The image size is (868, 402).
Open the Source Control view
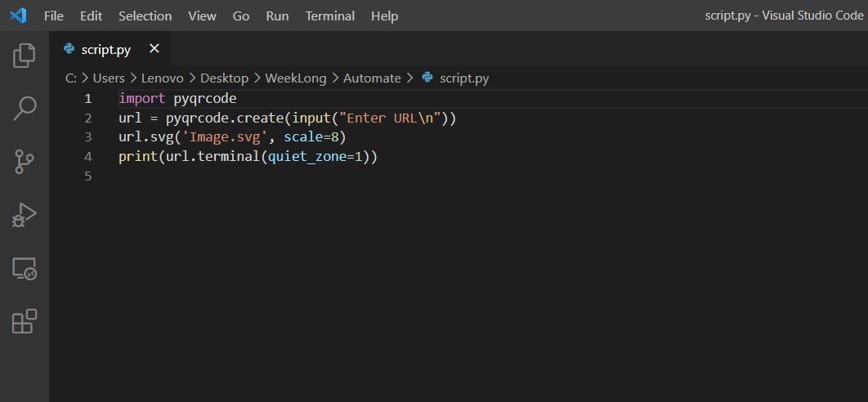pyautogui.click(x=25, y=162)
